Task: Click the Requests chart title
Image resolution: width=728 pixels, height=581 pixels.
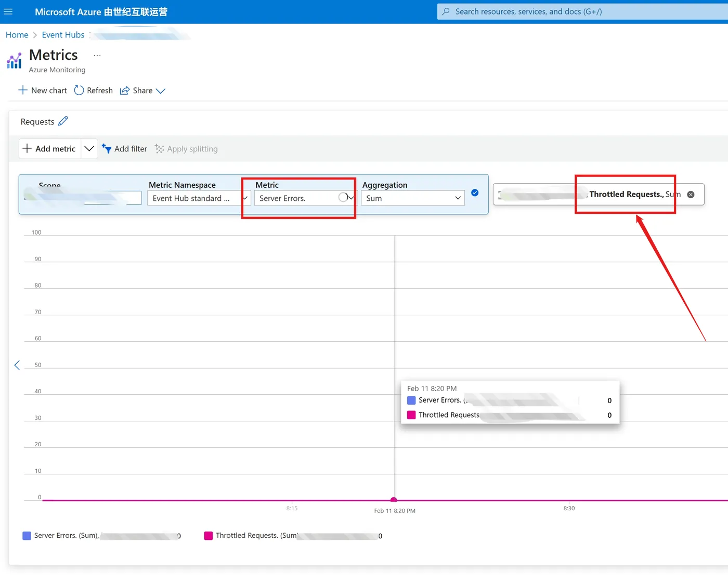Action: (x=37, y=122)
